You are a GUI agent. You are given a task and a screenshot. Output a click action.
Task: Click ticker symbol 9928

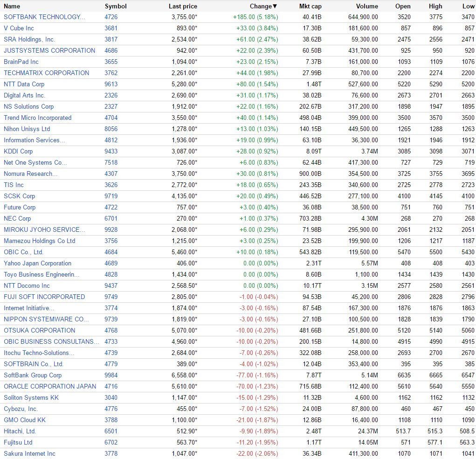(111, 229)
